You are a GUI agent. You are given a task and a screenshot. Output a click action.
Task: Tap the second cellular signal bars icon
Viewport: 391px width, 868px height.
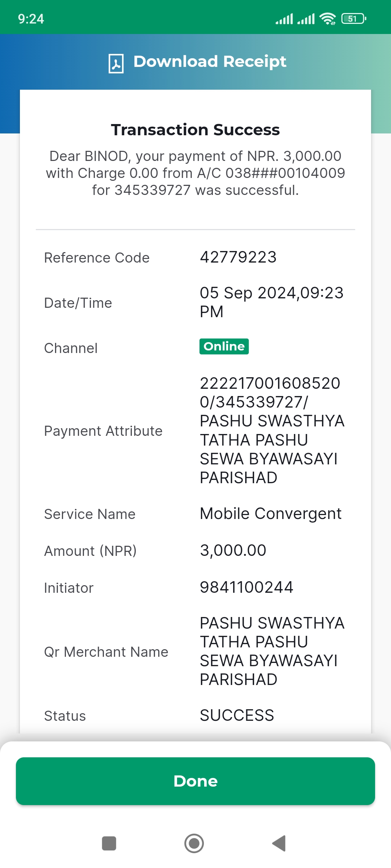(x=306, y=19)
